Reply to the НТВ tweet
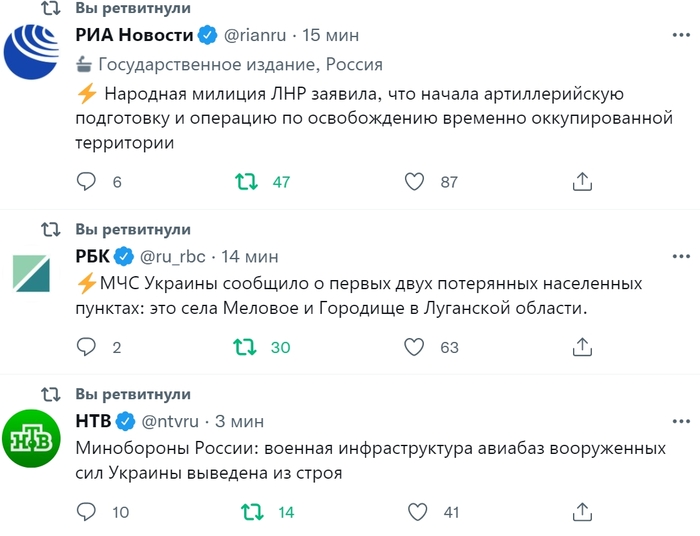 [88, 512]
